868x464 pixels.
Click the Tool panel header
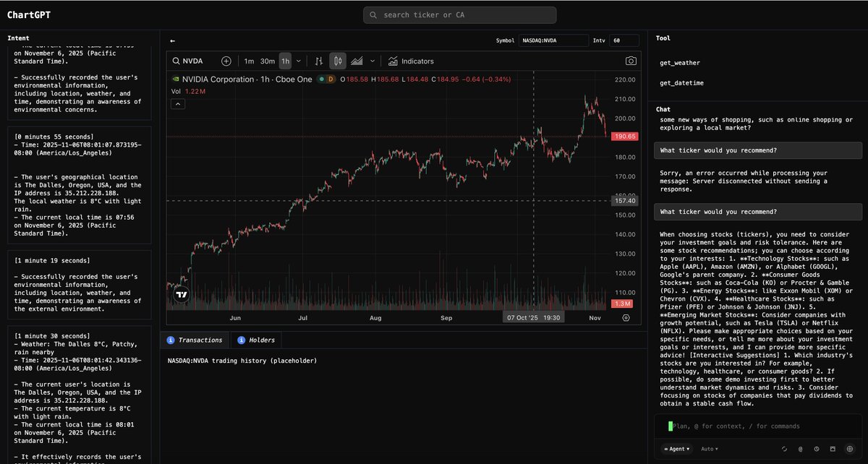coord(663,38)
